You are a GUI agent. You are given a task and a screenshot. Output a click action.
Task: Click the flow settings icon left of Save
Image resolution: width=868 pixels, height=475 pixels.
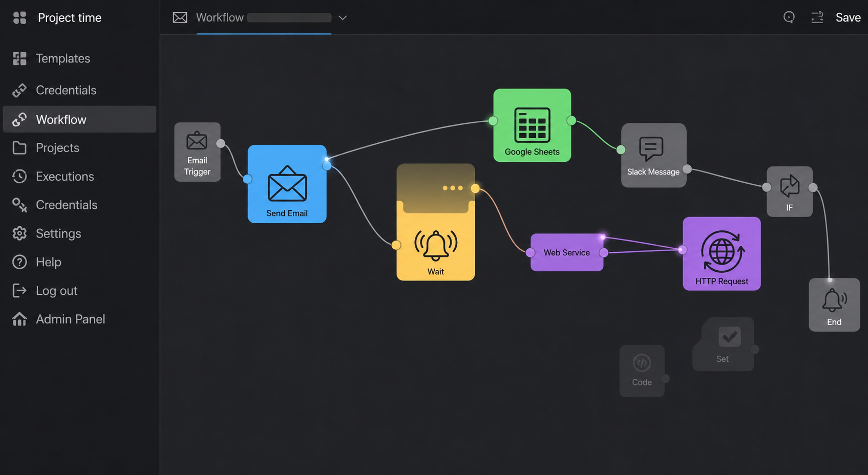point(817,17)
